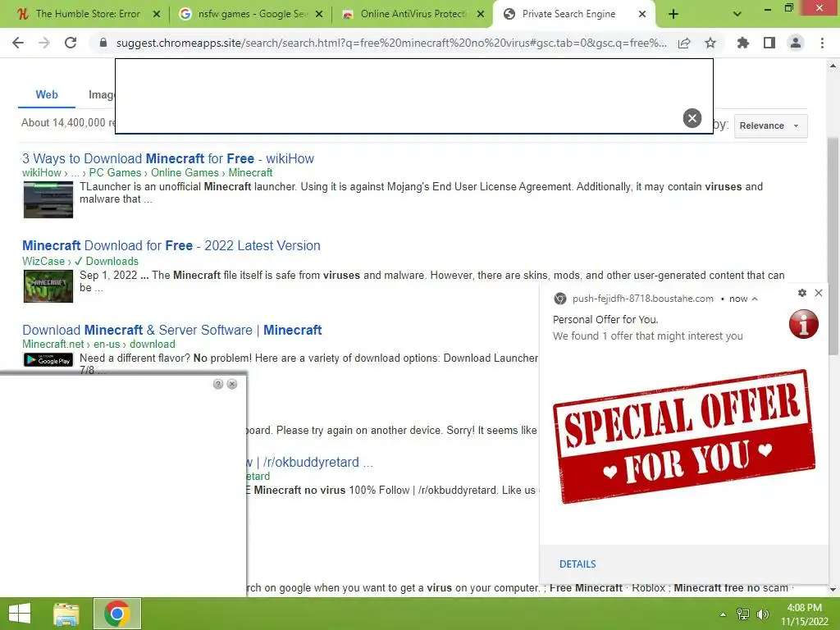Close The Humble Store tab
Image resolution: width=840 pixels, height=630 pixels.
click(157, 15)
